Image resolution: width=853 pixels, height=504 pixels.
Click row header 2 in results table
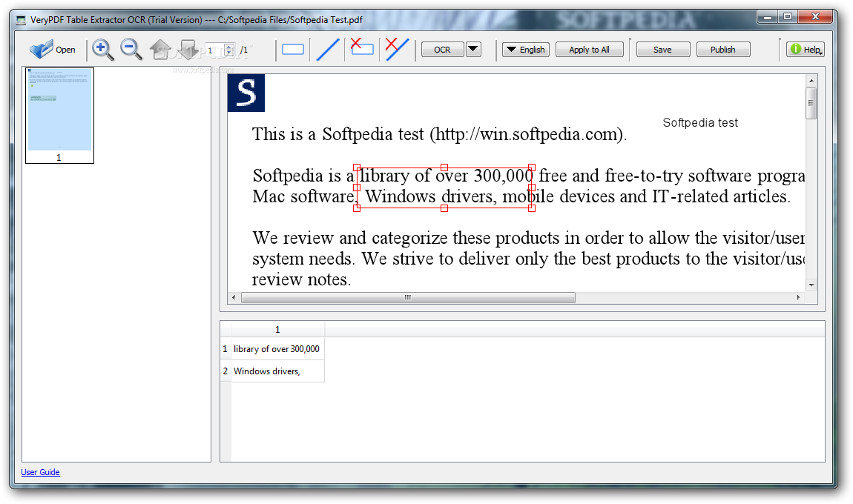(x=225, y=371)
